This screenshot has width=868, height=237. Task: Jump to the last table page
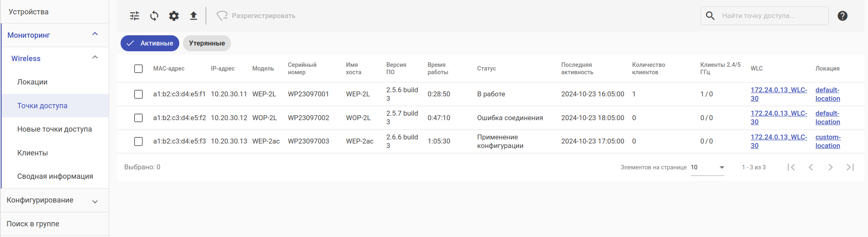coord(850,167)
